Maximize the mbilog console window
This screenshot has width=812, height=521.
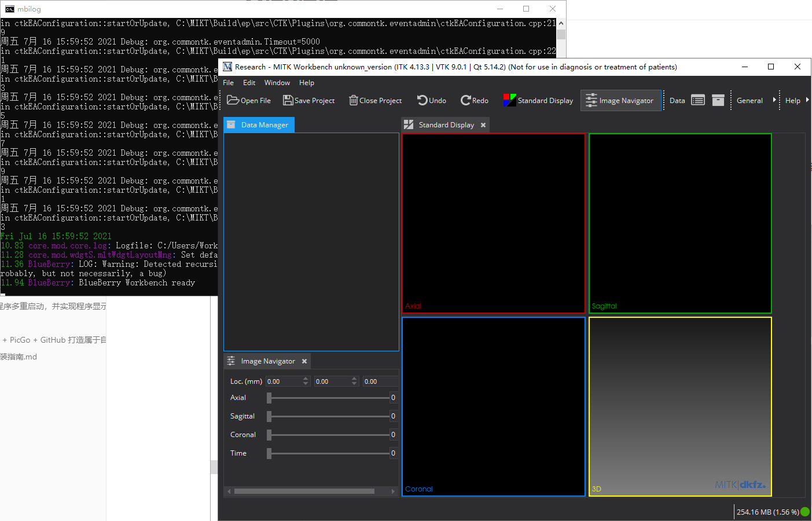coord(526,9)
